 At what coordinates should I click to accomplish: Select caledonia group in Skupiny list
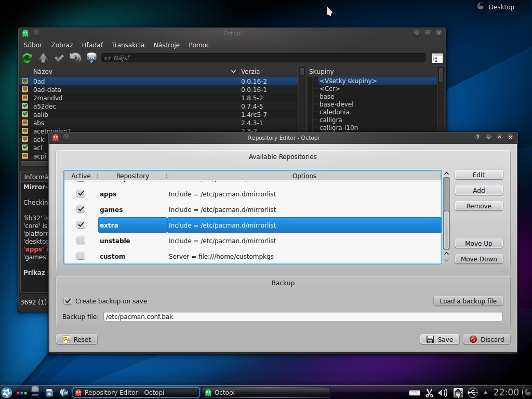click(334, 112)
